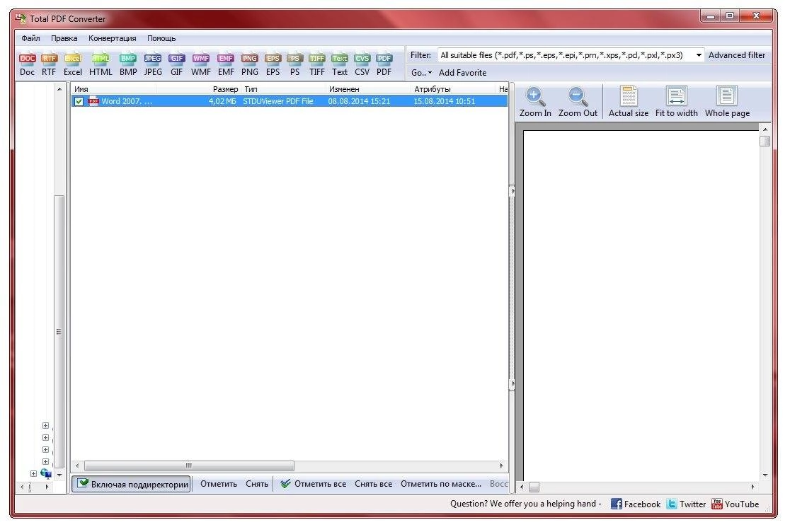The height and width of the screenshot is (532, 790).
Task: Click Отметить все button
Action: point(314,484)
